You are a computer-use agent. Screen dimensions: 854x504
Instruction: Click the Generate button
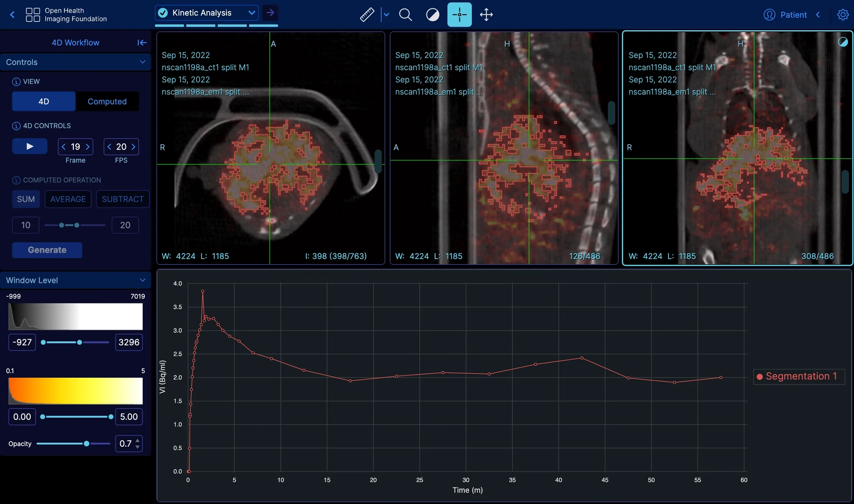coord(47,250)
